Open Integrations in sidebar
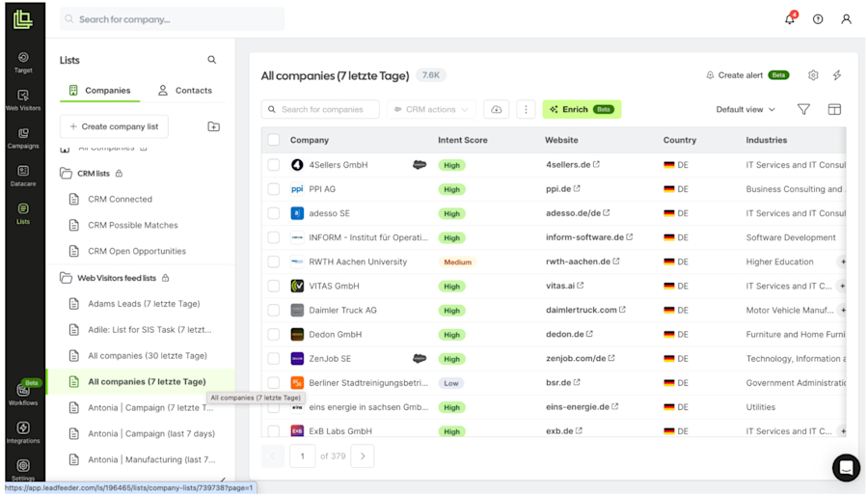This screenshot has height=496, width=868. [23, 432]
